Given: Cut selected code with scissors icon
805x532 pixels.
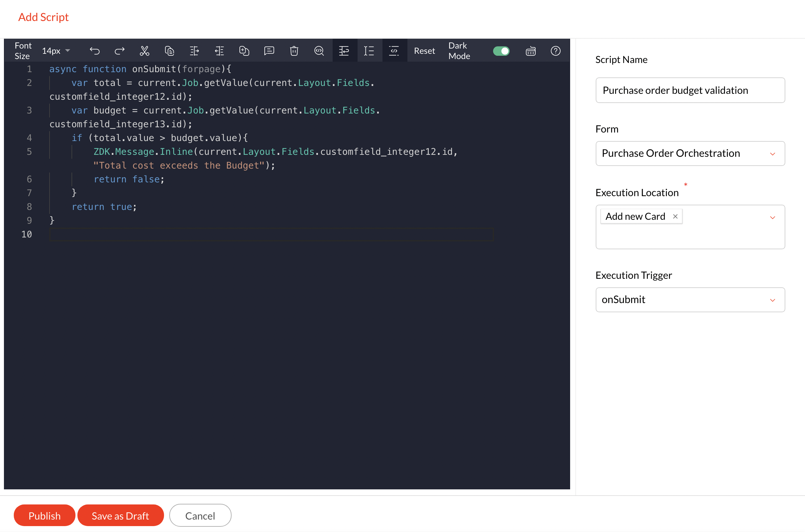Looking at the screenshot, I should coord(145,51).
